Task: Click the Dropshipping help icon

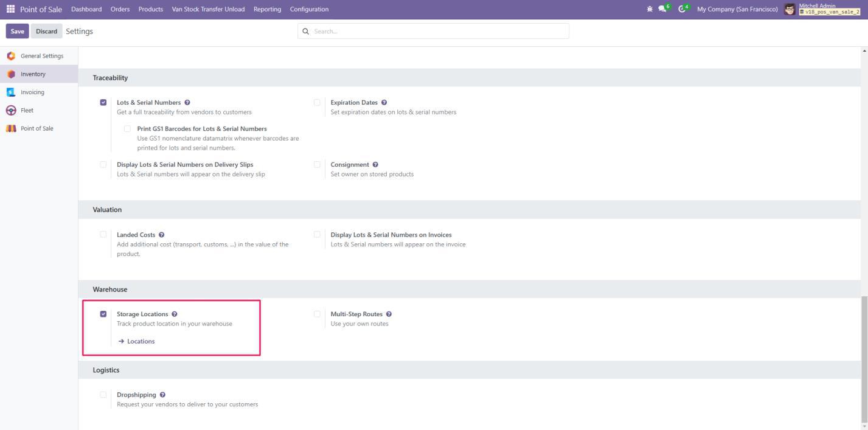Action: 162,395
